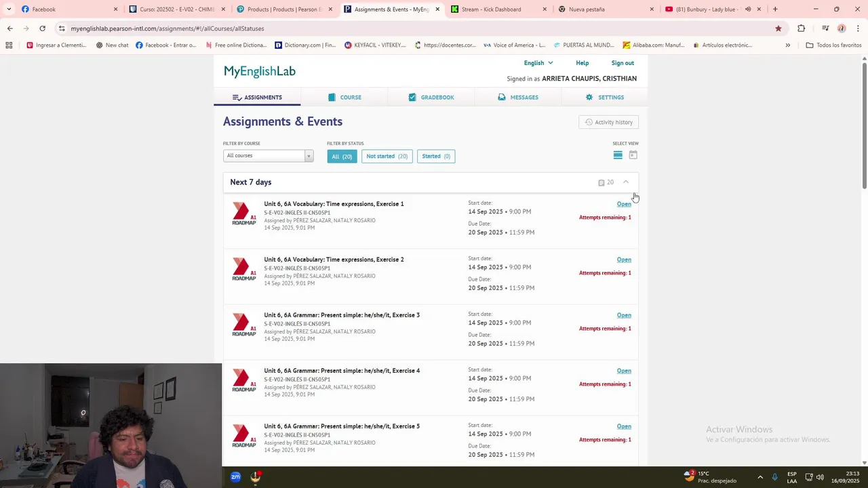868x488 pixels.
Task: Click title Unit 6, 6A Grammar Exercise 5
Action: coord(342,426)
